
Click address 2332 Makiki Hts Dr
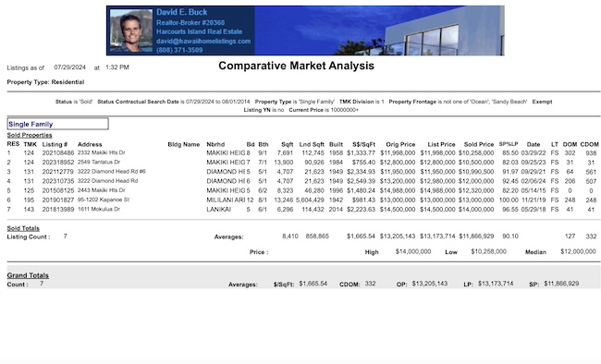(x=101, y=152)
